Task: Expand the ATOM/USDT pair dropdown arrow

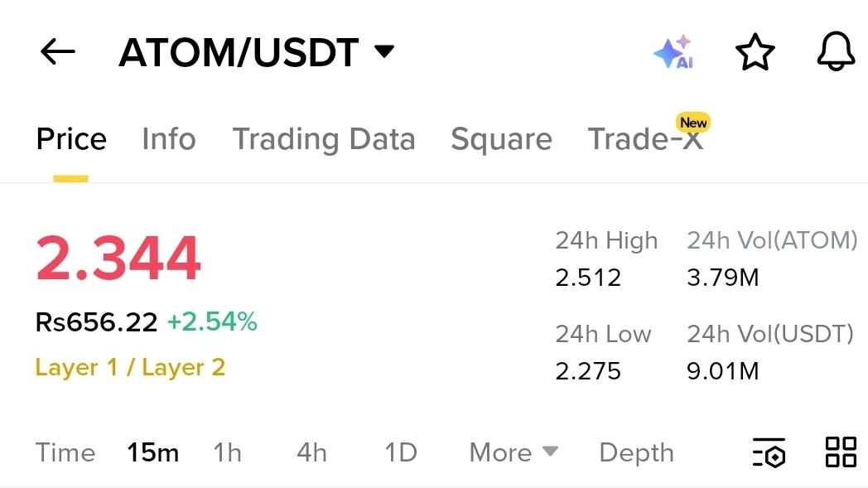Action: (384, 51)
